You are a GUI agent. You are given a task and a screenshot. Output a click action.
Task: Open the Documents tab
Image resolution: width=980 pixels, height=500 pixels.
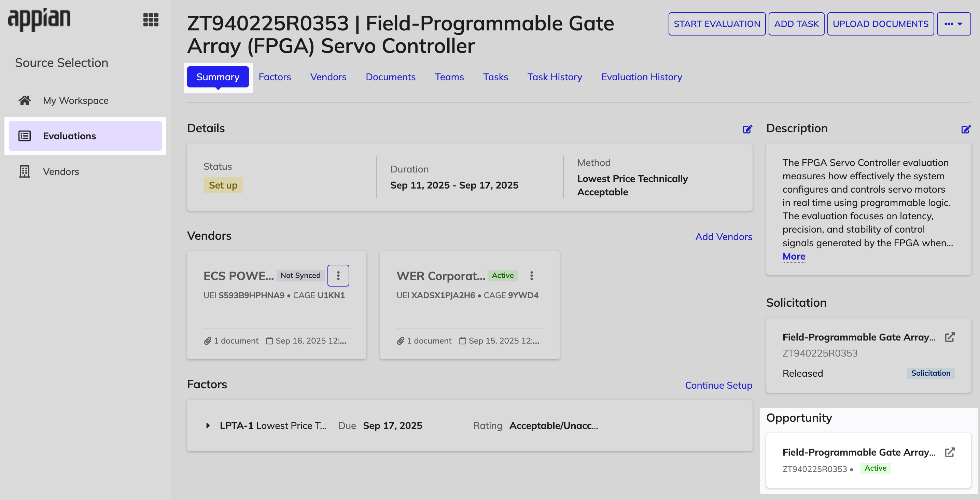(x=391, y=77)
